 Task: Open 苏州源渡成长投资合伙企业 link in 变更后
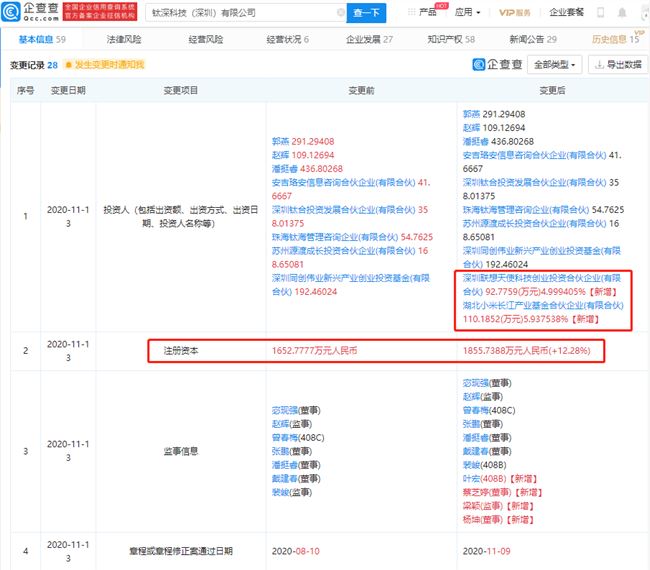(x=535, y=224)
